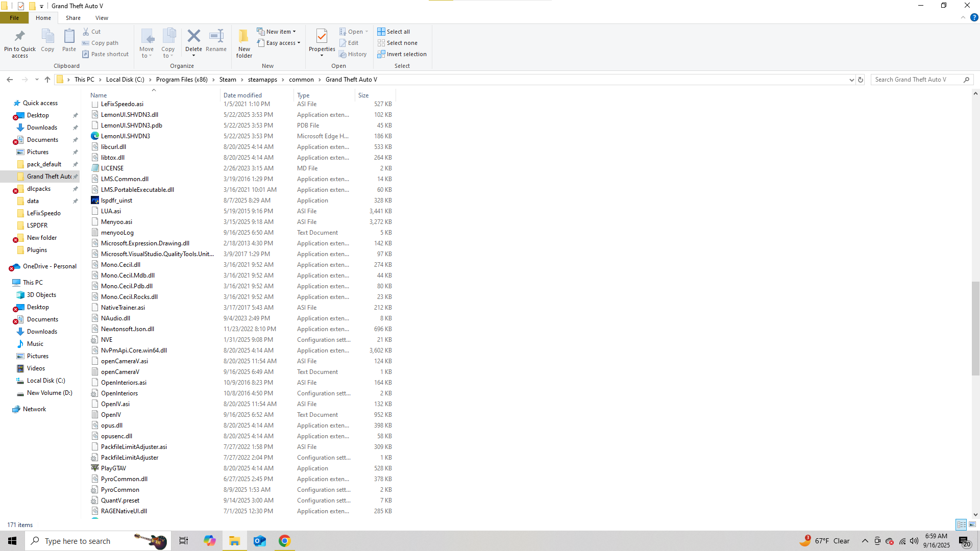Click the Rename icon in ribbon

[x=216, y=37]
